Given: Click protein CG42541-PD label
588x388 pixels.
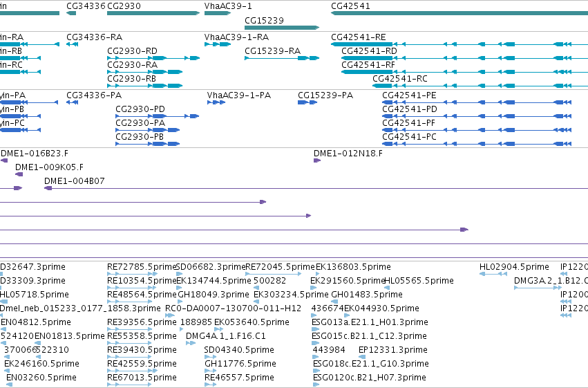Looking at the screenshot, I should point(410,109).
